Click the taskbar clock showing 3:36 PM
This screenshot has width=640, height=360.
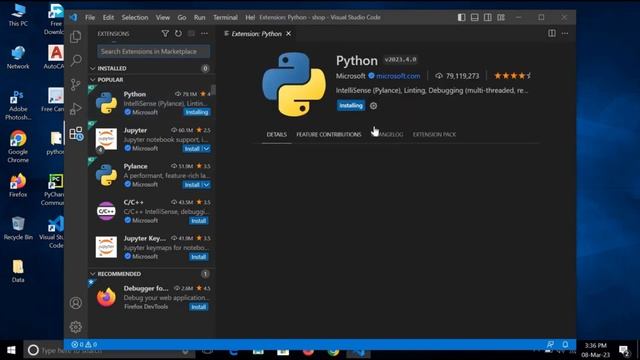pyautogui.click(x=596, y=350)
